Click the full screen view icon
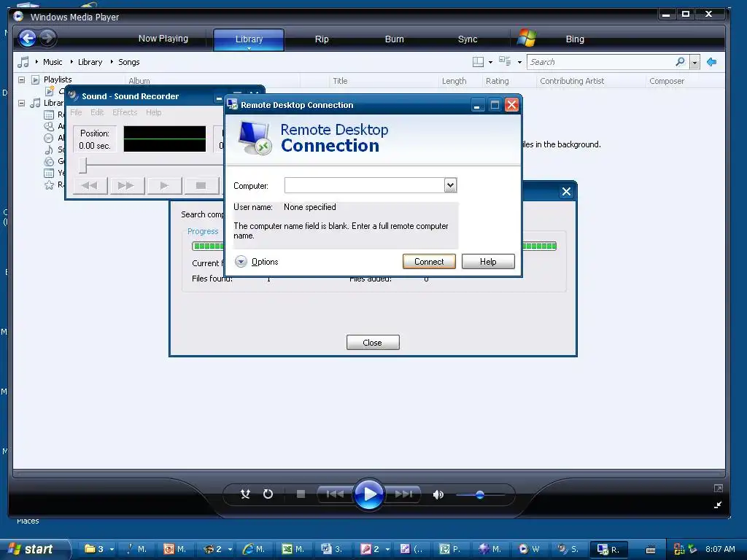Viewport: 747px width, 560px height. click(x=718, y=488)
